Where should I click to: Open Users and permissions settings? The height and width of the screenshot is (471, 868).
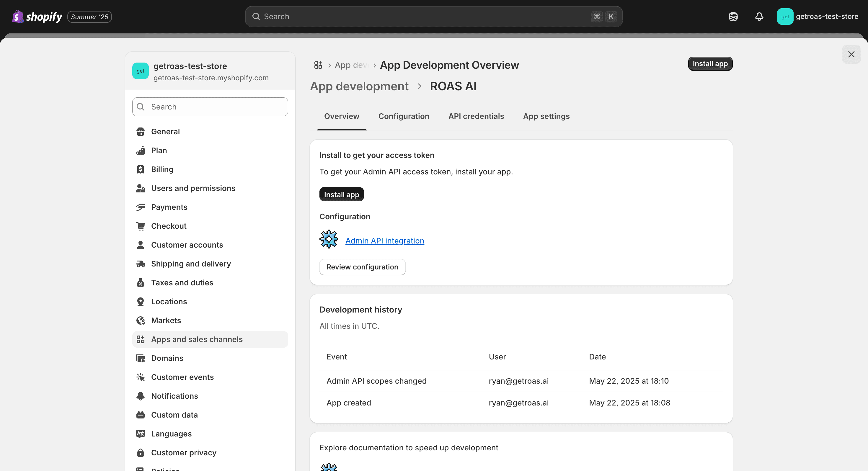[210, 188]
